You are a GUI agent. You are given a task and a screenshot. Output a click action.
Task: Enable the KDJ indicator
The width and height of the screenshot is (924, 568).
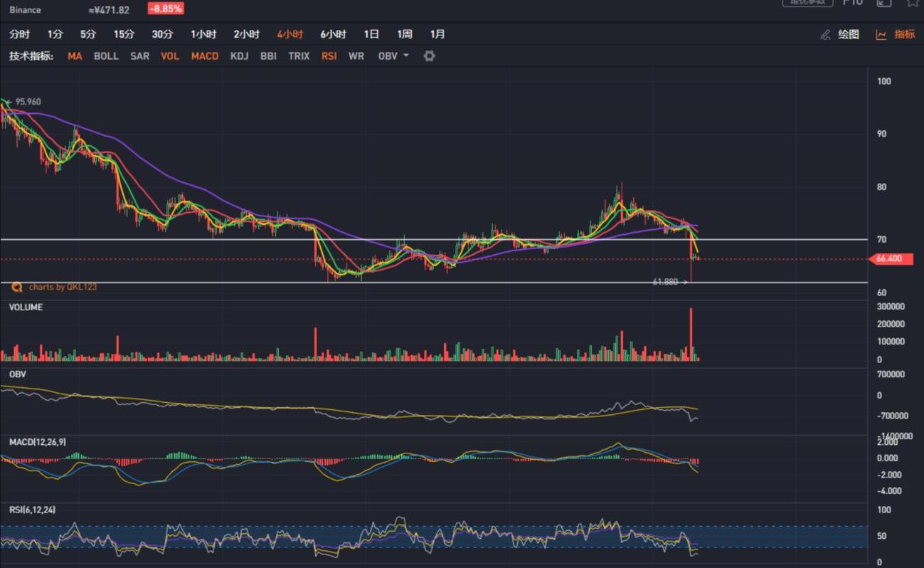coord(239,56)
